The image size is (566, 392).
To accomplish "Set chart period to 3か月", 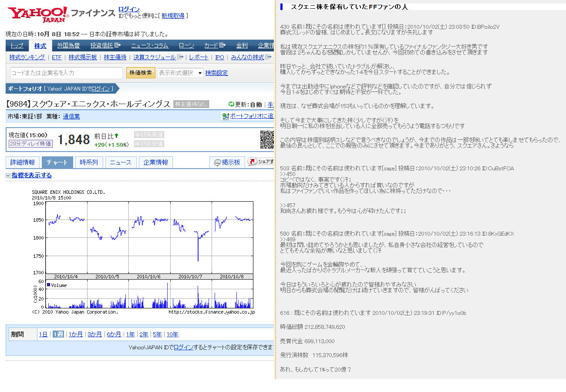I will 95,335.
